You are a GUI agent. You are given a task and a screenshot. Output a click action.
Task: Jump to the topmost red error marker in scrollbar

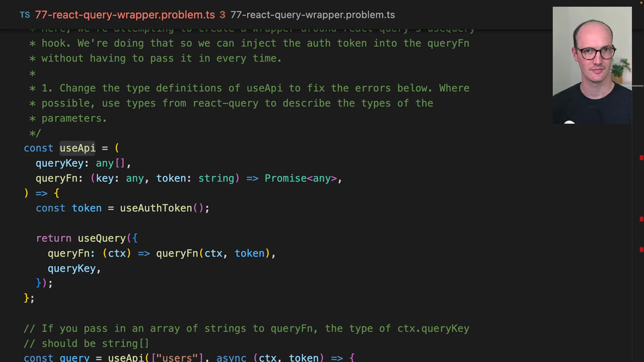[641, 158]
